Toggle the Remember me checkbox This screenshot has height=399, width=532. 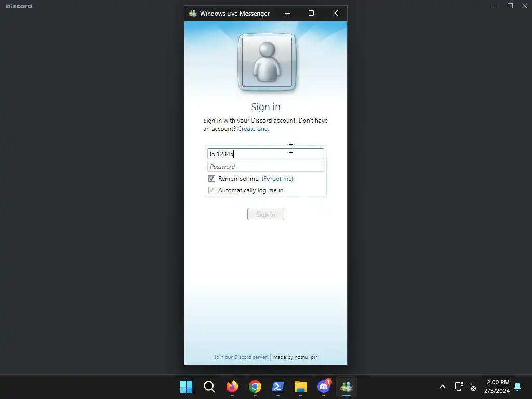click(212, 179)
